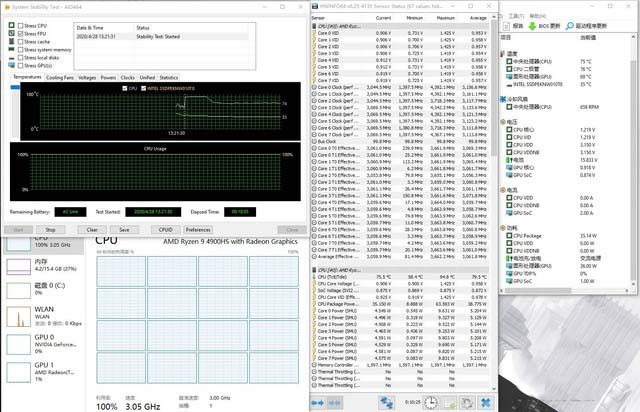Enable the Stress GPU(s) checkbox

coord(20,65)
